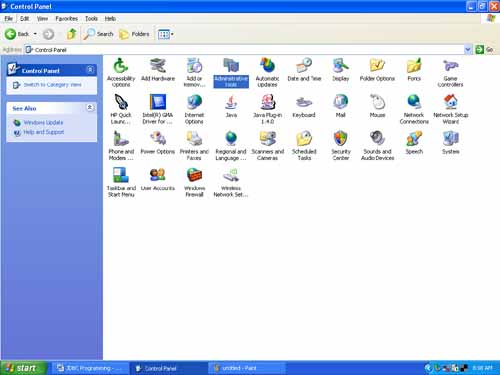Click the Start button on taskbar
This screenshot has width=500, height=375.
(x=23, y=368)
